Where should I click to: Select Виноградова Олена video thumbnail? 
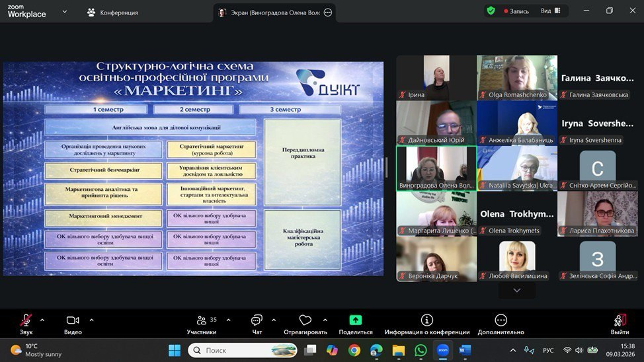pyautogui.click(x=436, y=168)
